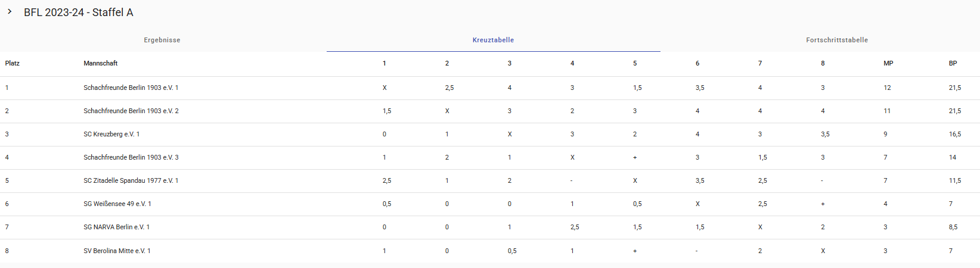Screen dimensions: 980x268
Task: Switch to the Ergebnisse tab
Action: 162,40
